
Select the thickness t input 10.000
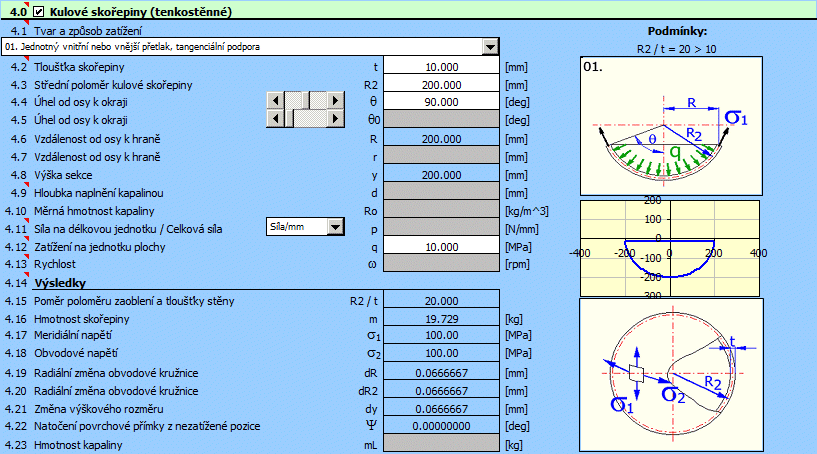coord(441,67)
